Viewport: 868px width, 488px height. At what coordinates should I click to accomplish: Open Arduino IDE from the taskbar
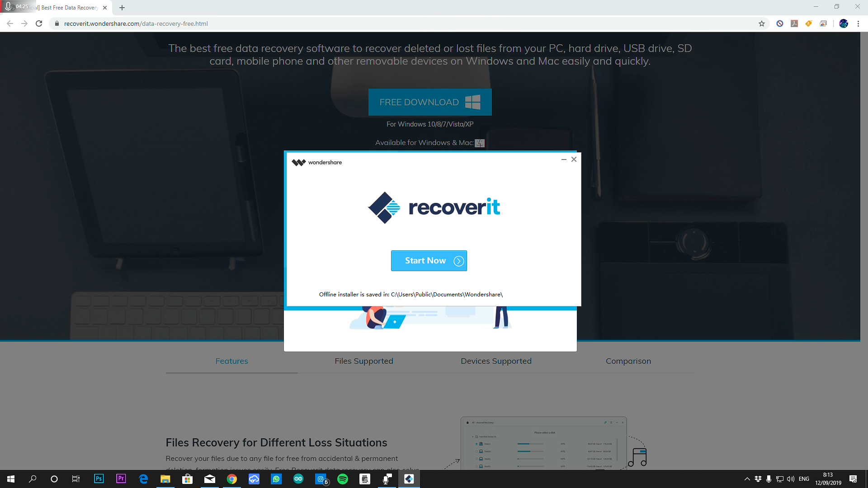(x=298, y=479)
